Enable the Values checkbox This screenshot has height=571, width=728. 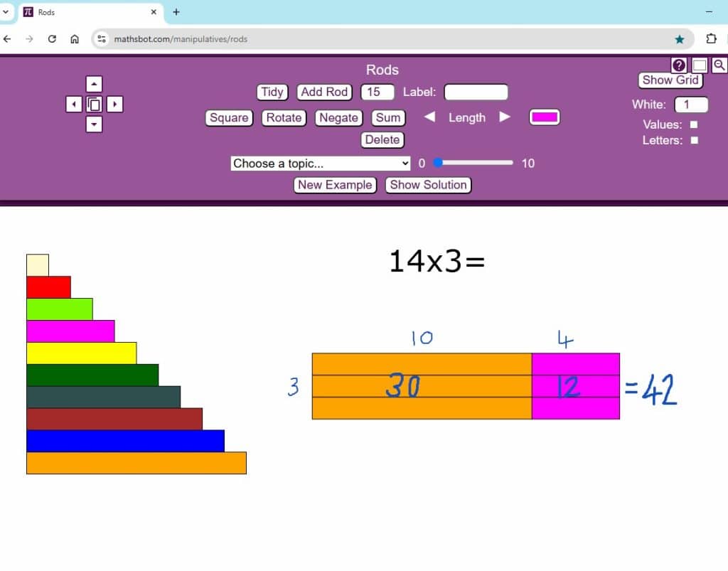693,124
